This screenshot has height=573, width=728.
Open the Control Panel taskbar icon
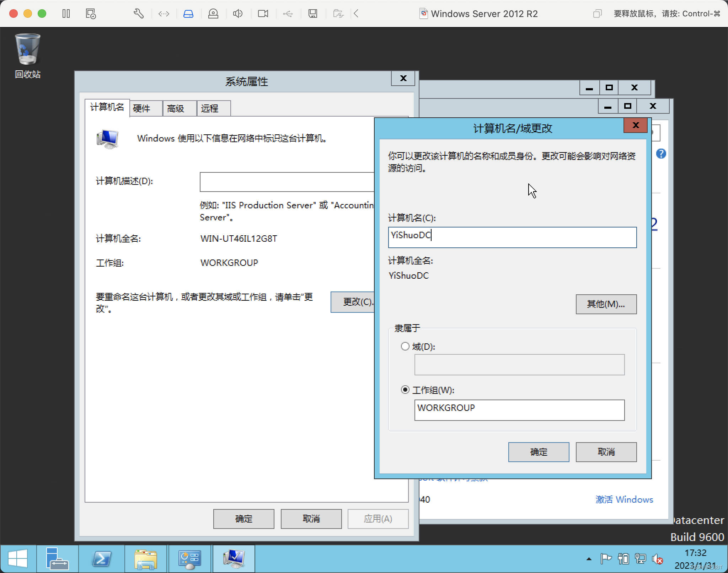190,559
